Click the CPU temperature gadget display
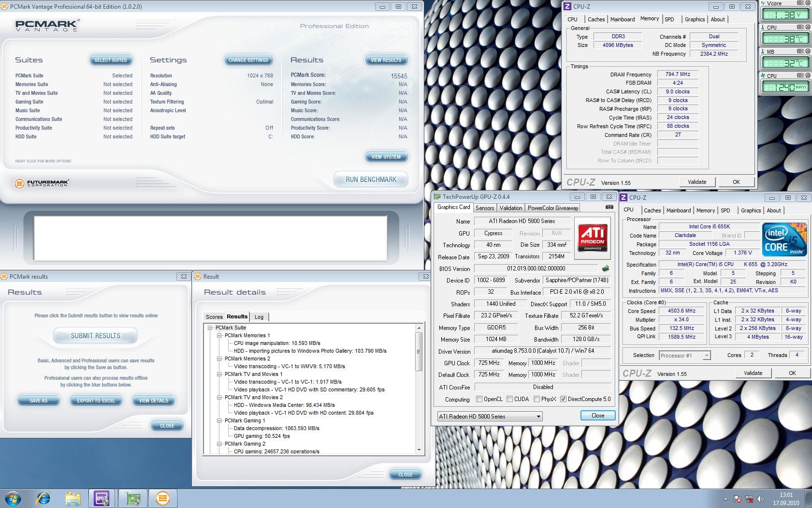The width and height of the screenshot is (812, 508). pos(785,39)
